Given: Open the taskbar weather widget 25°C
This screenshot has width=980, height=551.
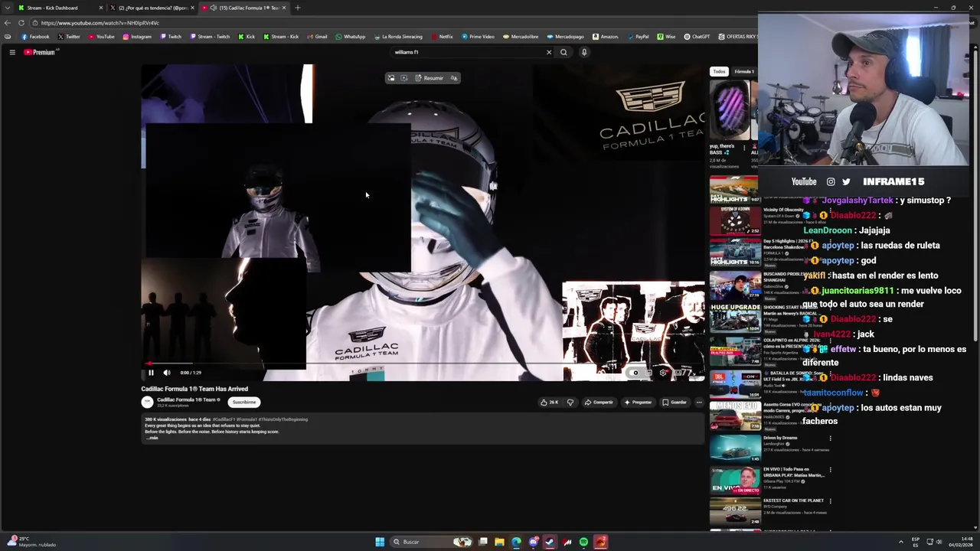Looking at the screenshot, I should [x=31, y=542].
